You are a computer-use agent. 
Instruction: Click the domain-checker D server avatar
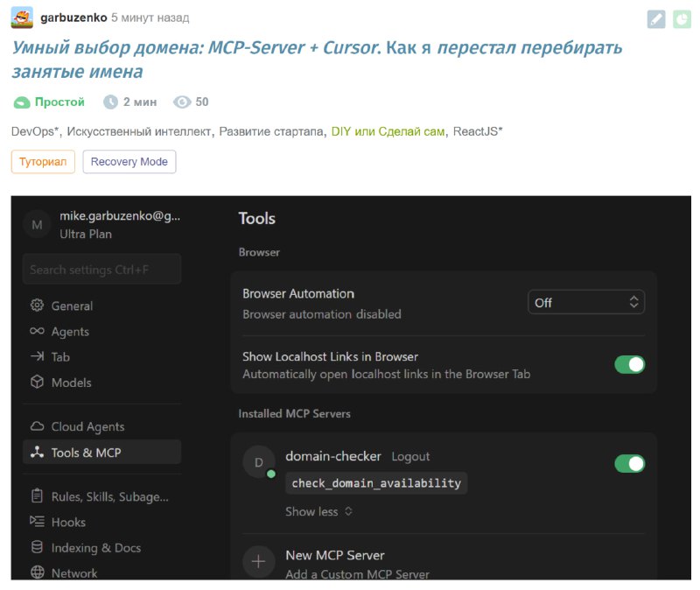tap(259, 462)
